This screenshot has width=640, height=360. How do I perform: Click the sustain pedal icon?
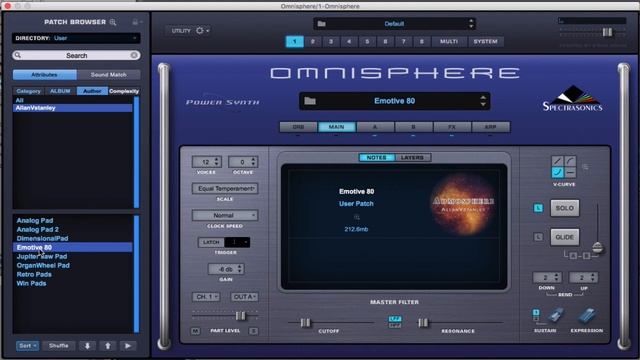tap(556, 316)
